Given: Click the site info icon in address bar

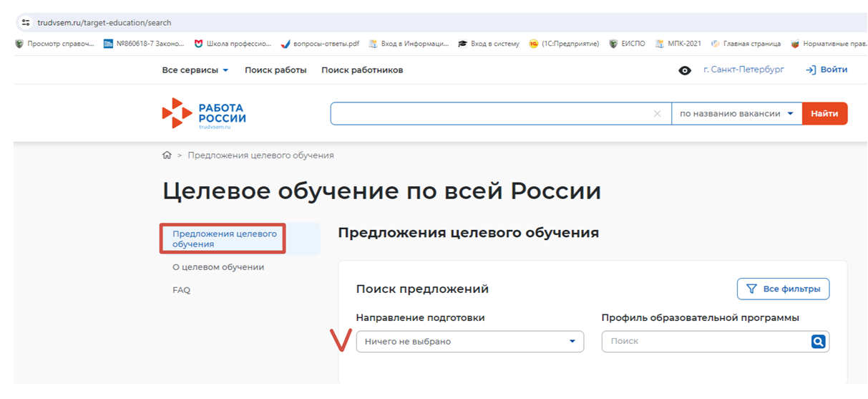Looking at the screenshot, I should 26,23.
